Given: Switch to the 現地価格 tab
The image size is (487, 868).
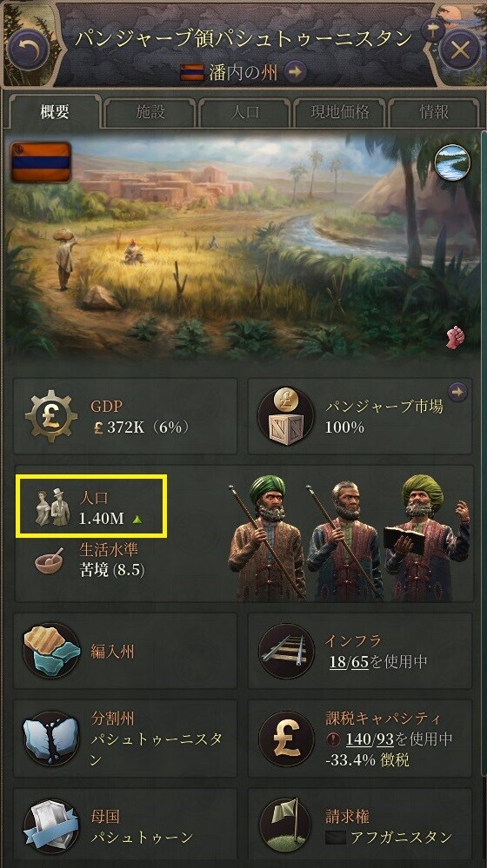Looking at the screenshot, I should [340, 112].
